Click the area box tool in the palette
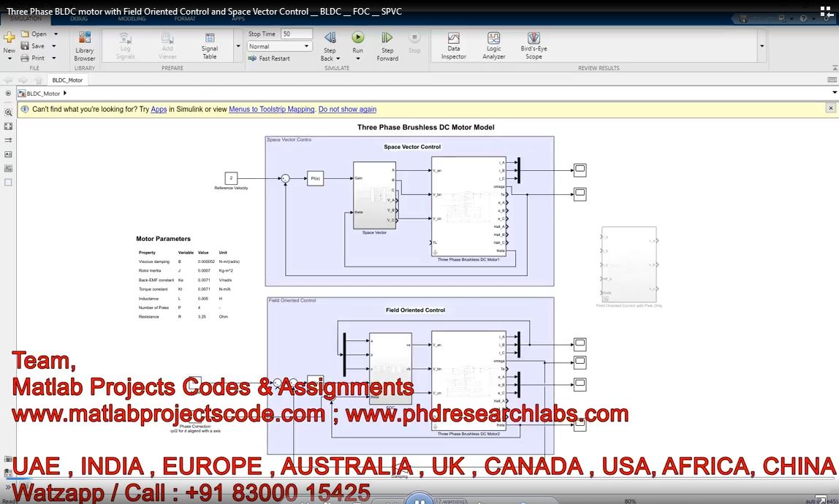Image resolution: width=839 pixels, height=504 pixels. [x=8, y=183]
